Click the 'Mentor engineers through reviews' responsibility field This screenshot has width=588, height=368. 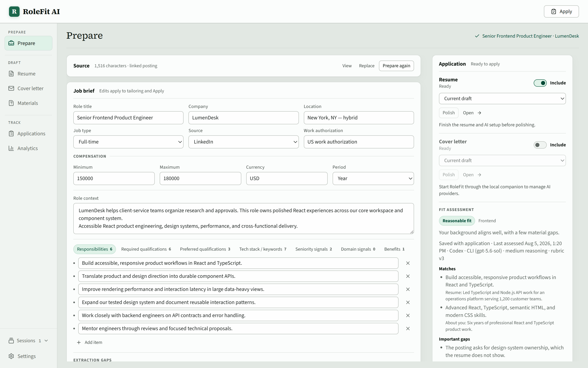pyautogui.click(x=238, y=329)
